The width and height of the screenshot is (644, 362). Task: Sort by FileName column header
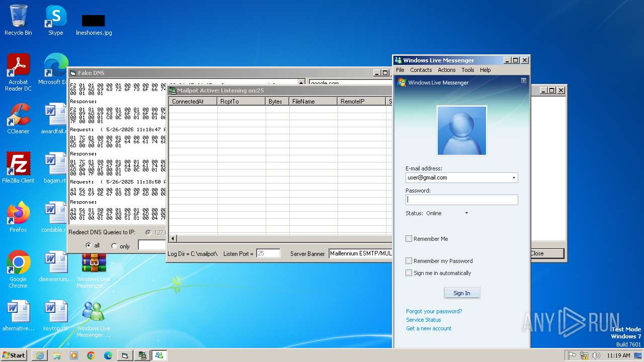[x=313, y=102]
